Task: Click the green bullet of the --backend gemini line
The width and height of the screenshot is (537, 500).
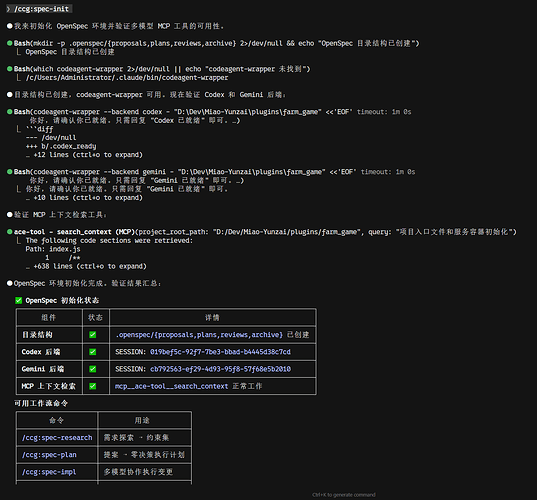Action: (x=10, y=172)
